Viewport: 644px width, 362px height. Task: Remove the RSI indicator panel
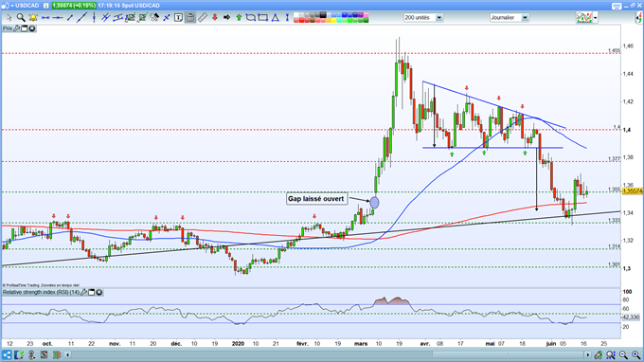pyautogui.click(x=99, y=292)
